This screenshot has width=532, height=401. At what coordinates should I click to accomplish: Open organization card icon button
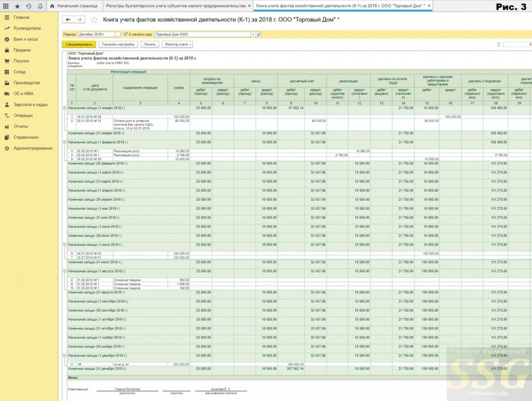(x=259, y=34)
